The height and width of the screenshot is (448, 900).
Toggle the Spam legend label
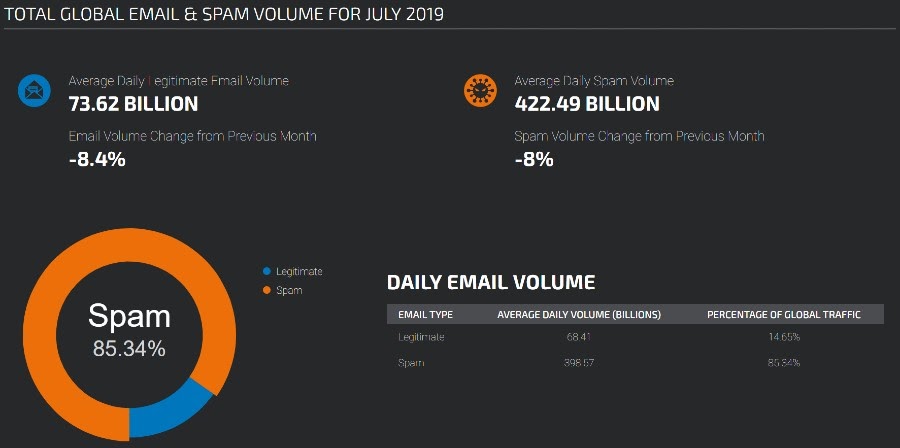tap(289, 290)
